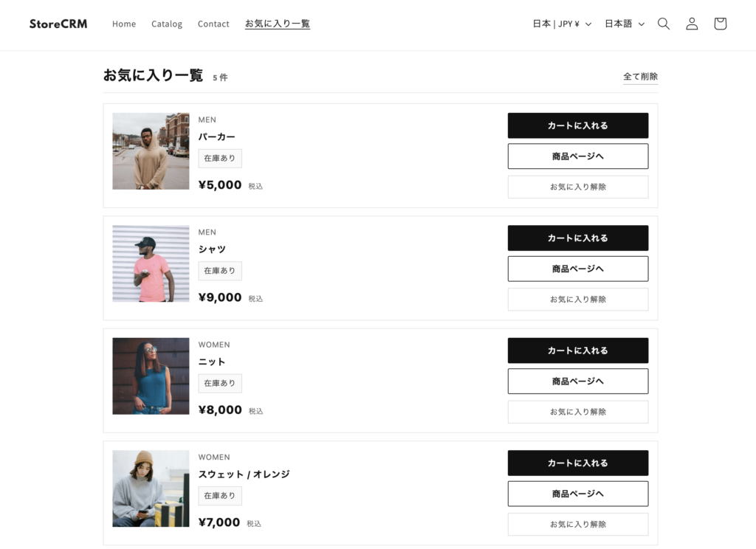Open the product page for シャツ
The height and width of the screenshot is (549, 756).
click(x=577, y=269)
